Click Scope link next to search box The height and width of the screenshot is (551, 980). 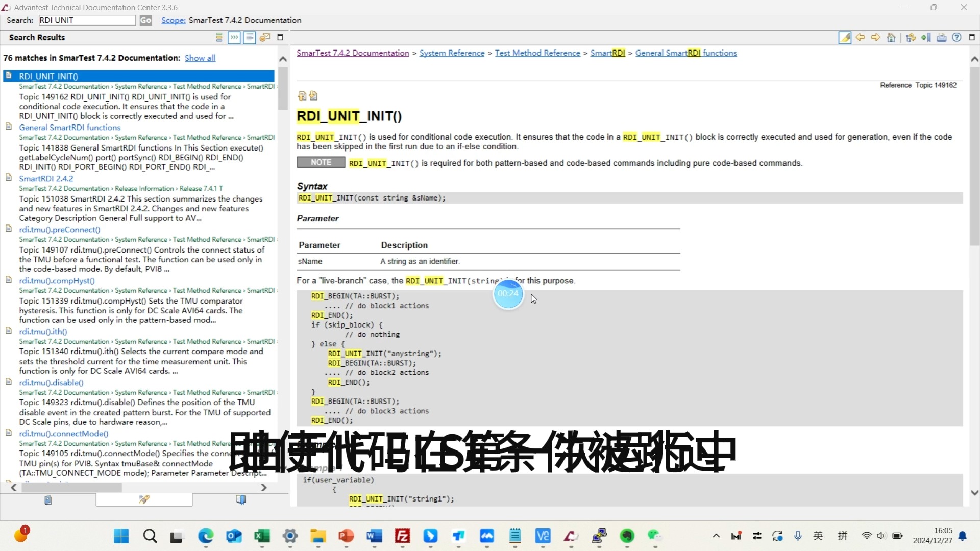(x=173, y=20)
